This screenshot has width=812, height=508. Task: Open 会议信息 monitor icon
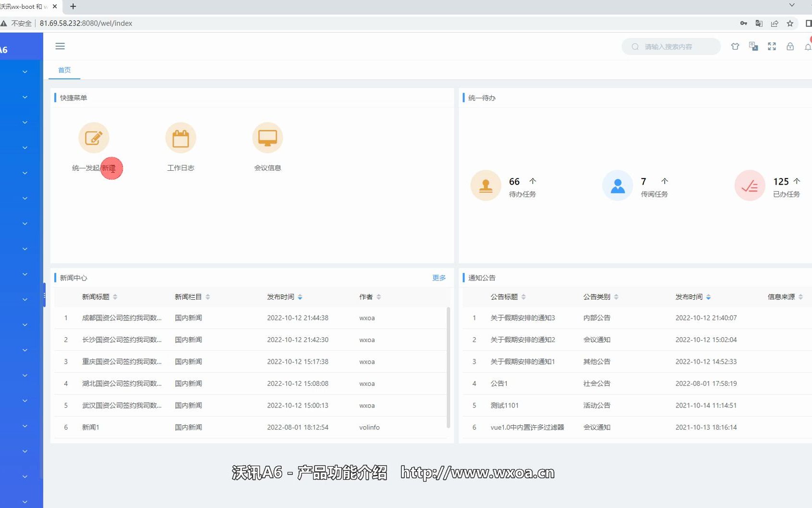[x=267, y=138]
